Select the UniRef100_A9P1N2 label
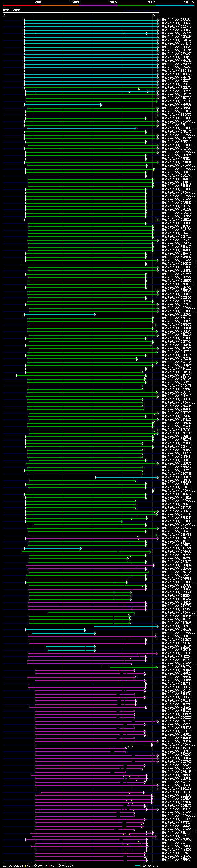The width and height of the screenshot is (197, 868). pos(177,60)
